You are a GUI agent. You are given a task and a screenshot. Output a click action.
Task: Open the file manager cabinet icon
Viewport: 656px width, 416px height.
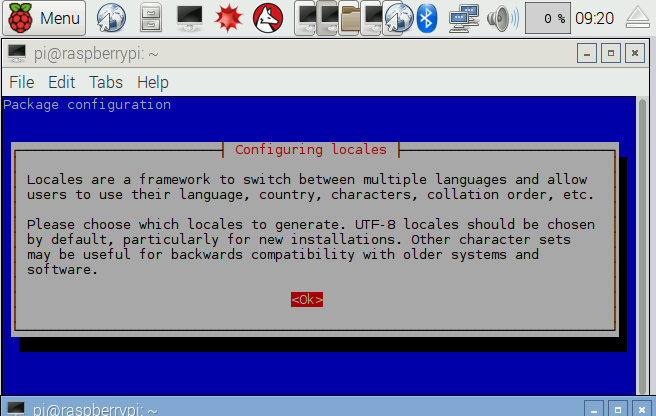151,18
